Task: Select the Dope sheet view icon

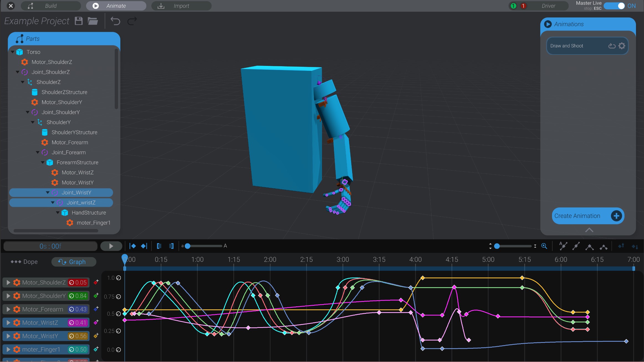Action: pyautogui.click(x=17, y=261)
